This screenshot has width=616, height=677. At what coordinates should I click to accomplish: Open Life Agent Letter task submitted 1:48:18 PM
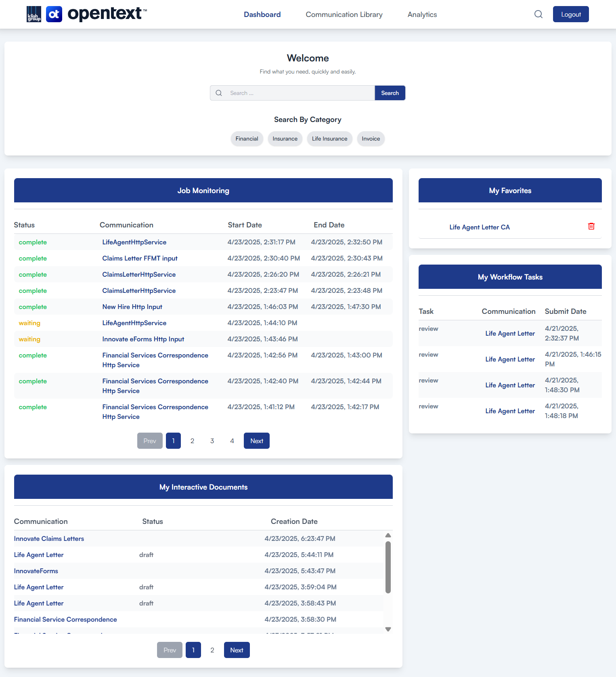tap(510, 411)
